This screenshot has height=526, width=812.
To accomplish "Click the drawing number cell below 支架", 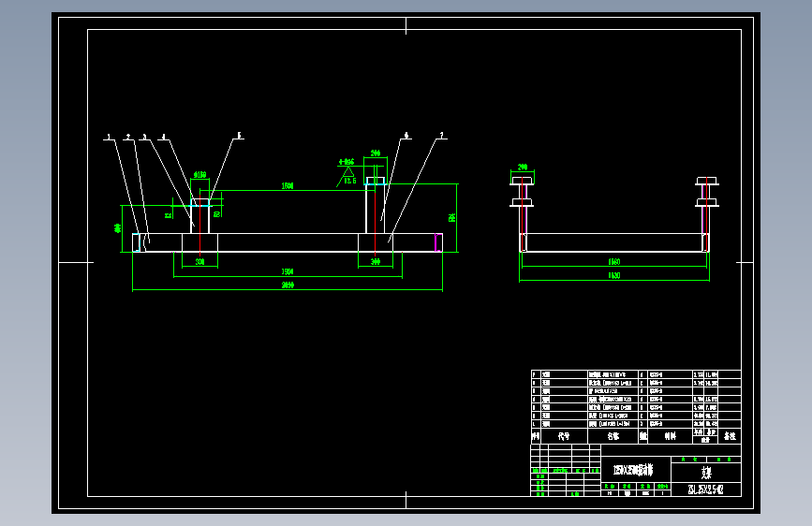I will tap(706, 489).
